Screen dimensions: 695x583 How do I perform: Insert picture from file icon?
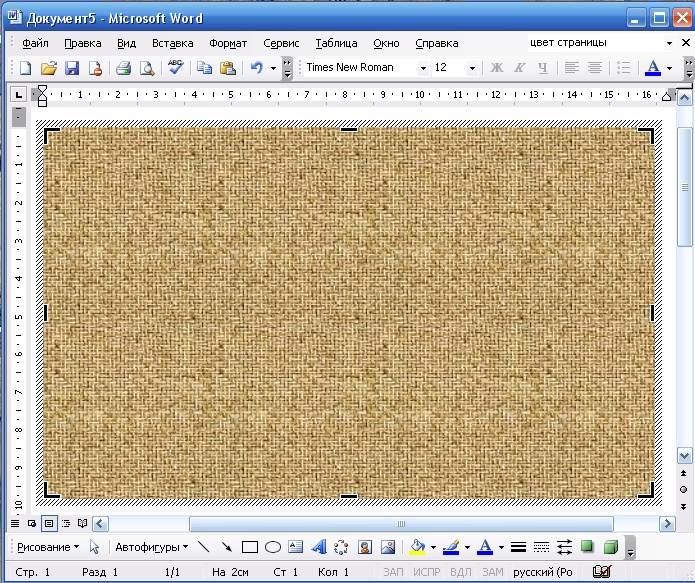pyautogui.click(x=388, y=547)
